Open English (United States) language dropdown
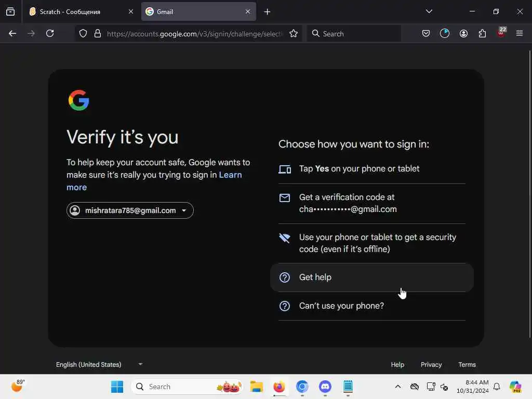The image size is (532, 399). point(99,364)
